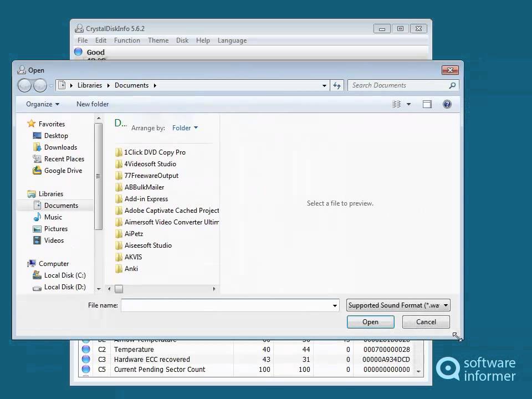This screenshot has width=532, height=399.
Task: Click Libraries in the address breadcrumb
Action: pyautogui.click(x=90, y=85)
